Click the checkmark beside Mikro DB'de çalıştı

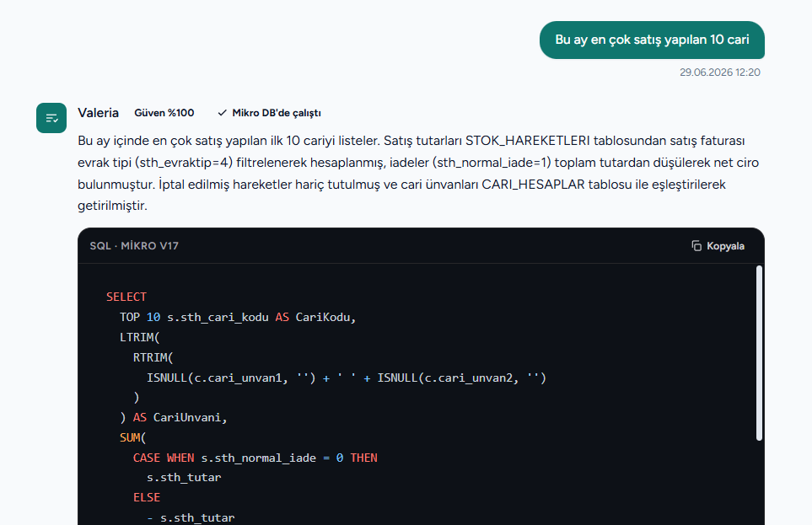click(x=222, y=113)
